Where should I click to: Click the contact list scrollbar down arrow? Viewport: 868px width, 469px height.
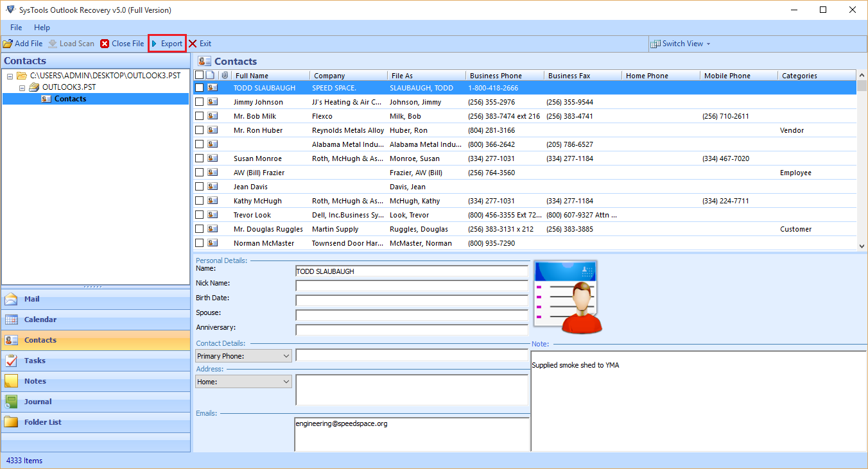pos(862,245)
